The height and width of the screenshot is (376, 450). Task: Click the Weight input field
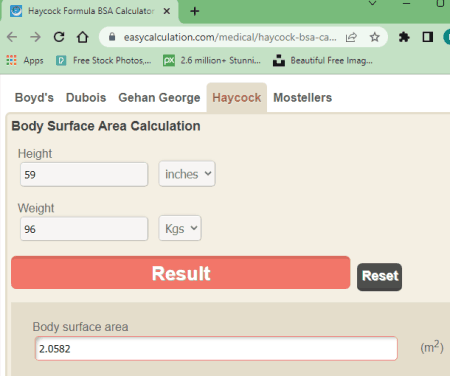tap(84, 229)
